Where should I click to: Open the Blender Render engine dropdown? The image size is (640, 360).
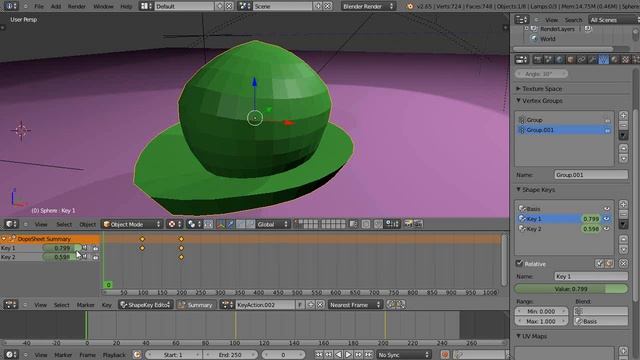coord(368,6)
